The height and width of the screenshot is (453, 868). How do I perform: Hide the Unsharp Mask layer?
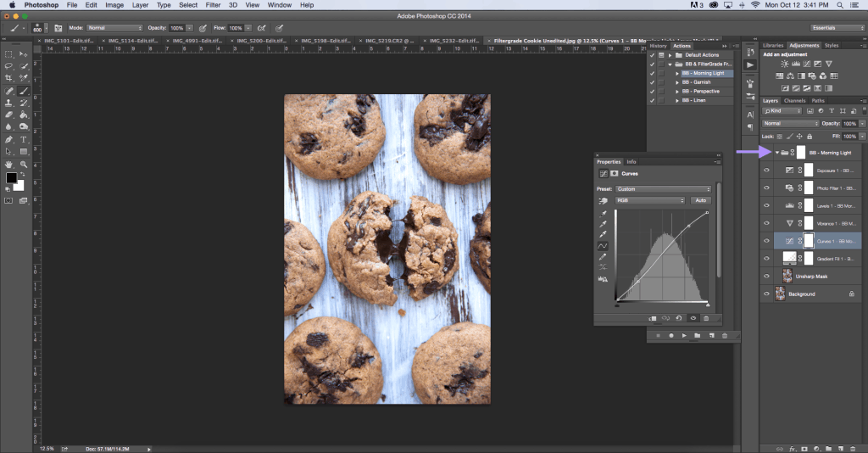tap(766, 276)
